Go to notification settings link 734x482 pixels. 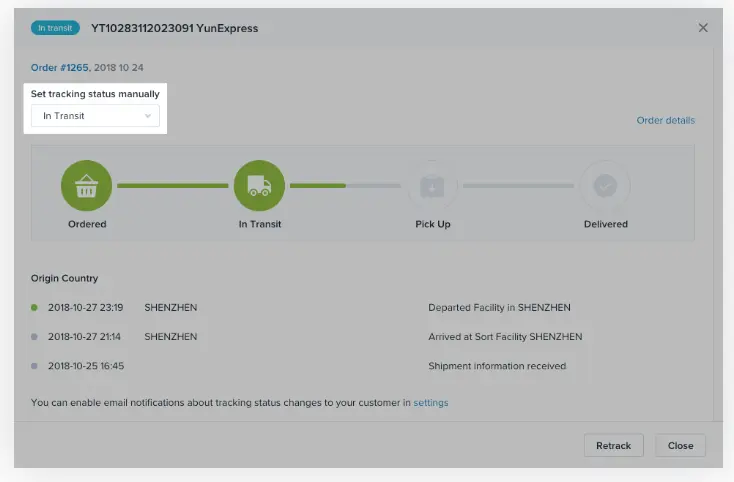pyautogui.click(x=431, y=403)
